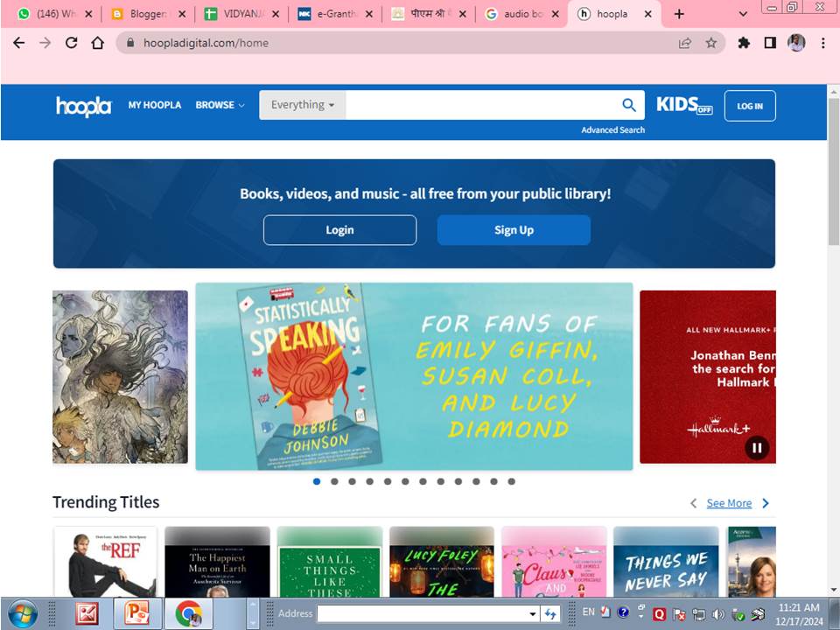Click the hoopla logo in header
This screenshot has height=630, width=840.
point(84,106)
